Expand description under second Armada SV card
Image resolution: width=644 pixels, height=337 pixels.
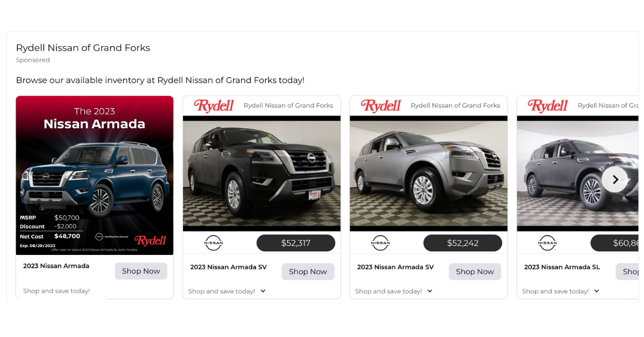click(x=430, y=291)
